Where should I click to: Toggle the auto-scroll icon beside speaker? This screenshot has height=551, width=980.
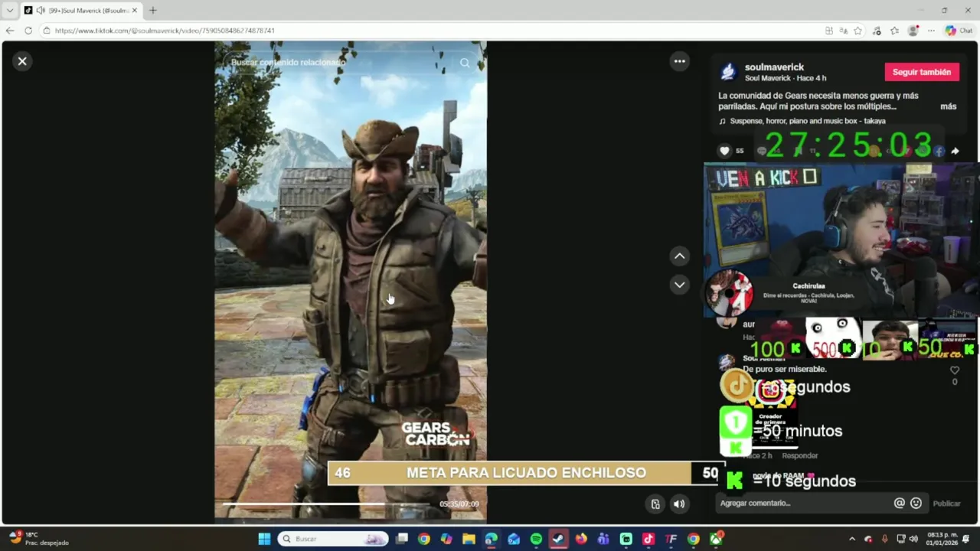pos(655,504)
